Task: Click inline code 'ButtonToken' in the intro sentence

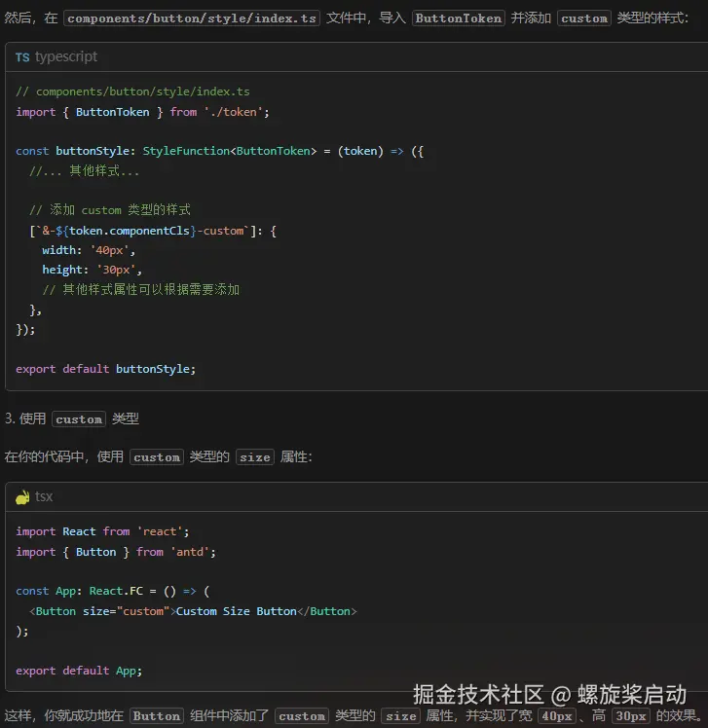Action: [x=458, y=18]
